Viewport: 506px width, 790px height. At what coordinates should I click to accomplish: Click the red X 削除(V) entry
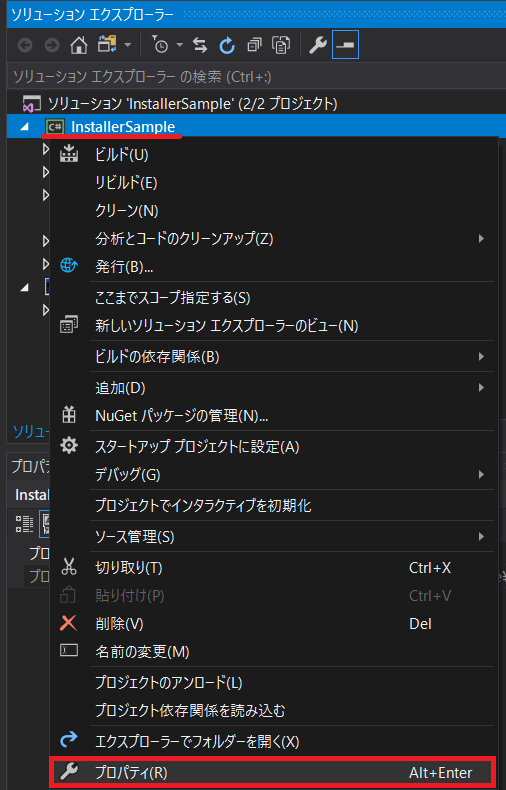tap(274, 624)
